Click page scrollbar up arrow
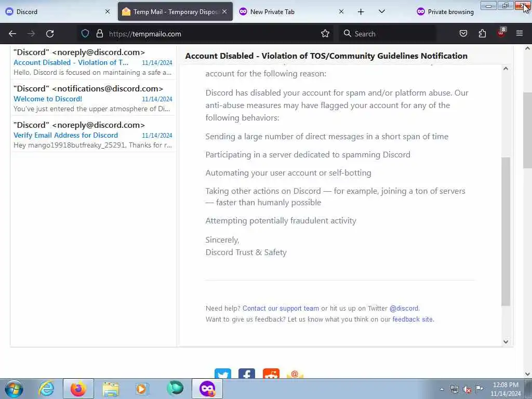 527,48
